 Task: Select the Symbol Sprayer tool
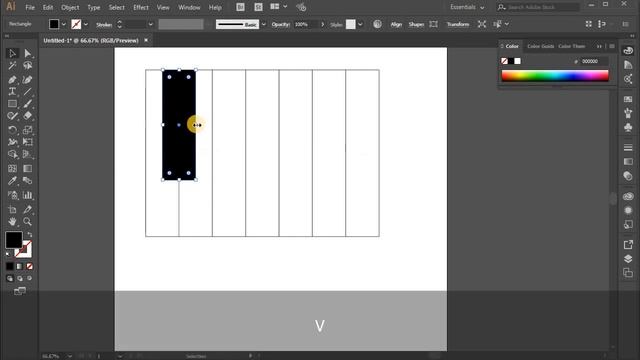[x=12, y=195]
